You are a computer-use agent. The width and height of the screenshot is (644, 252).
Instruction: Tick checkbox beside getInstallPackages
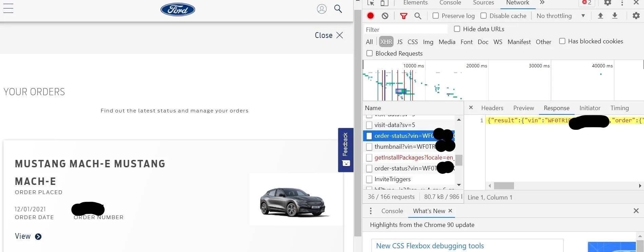[x=369, y=157]
